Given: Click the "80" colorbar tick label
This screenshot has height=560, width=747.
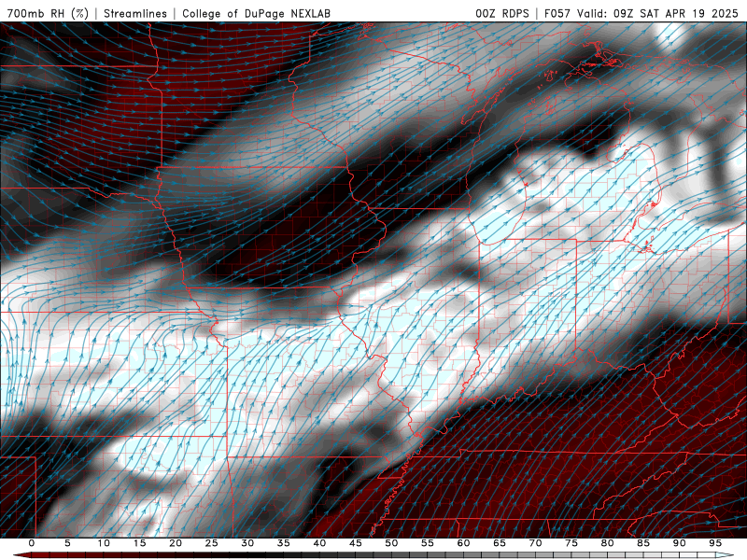Looking at the screenshot, I should coord(608,543).
